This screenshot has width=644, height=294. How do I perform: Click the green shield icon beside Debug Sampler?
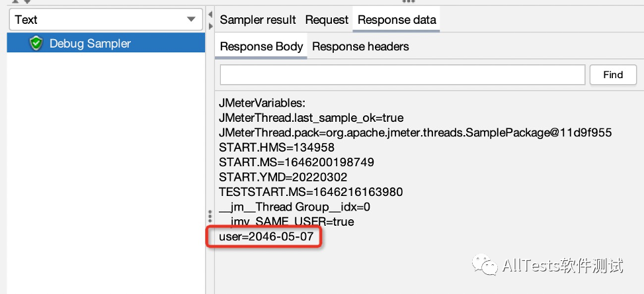pyautogui.click(x=36, y=43)
